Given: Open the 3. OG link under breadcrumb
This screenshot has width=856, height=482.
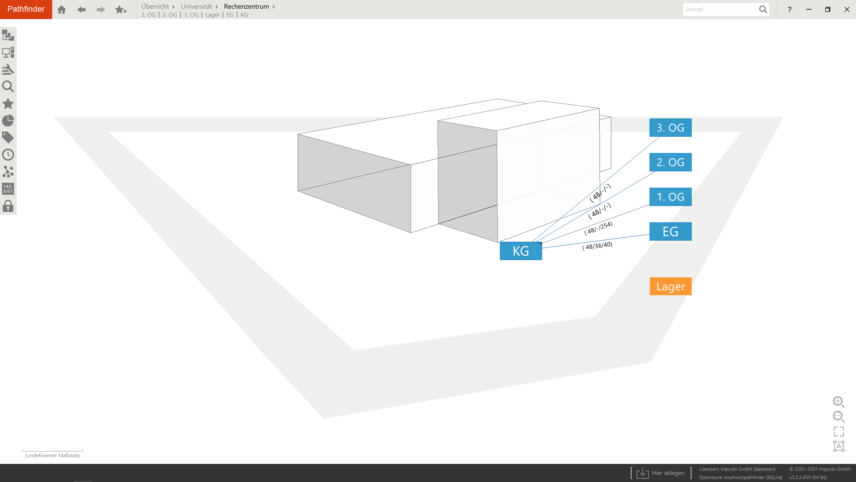Looking at the screenshot, I should [x=148, y=15].
